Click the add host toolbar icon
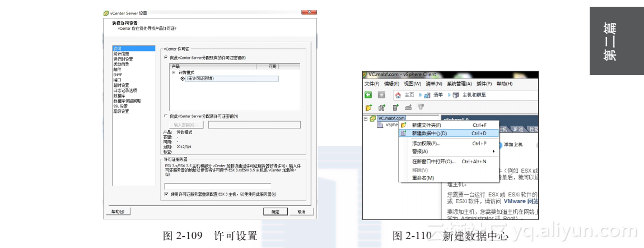The width and height of the screenshot is (644, 248). click(395, 108)
